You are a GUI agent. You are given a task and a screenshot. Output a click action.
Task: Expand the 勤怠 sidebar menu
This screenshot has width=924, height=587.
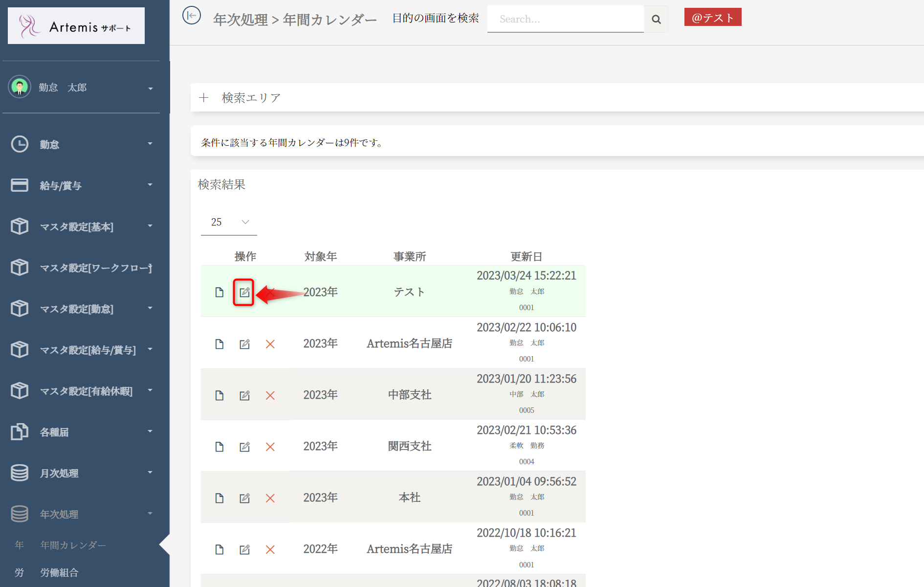[x=81, y=144]
